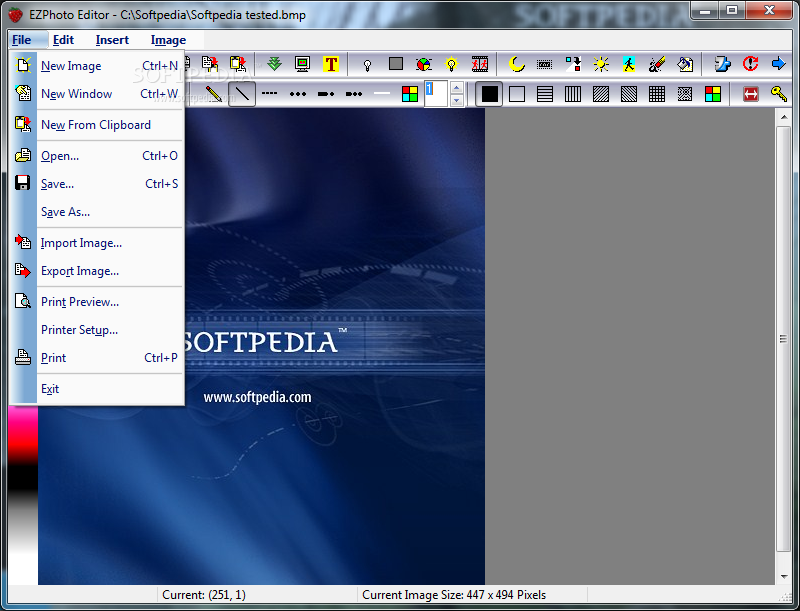Click the color replace squares icon
Viewport: 800px width, 611px height.
tap(573, 64)
